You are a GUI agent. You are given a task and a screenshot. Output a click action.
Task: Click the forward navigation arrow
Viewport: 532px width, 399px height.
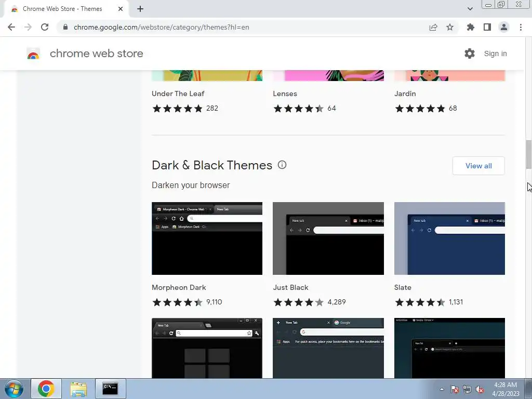click(28, 27)
